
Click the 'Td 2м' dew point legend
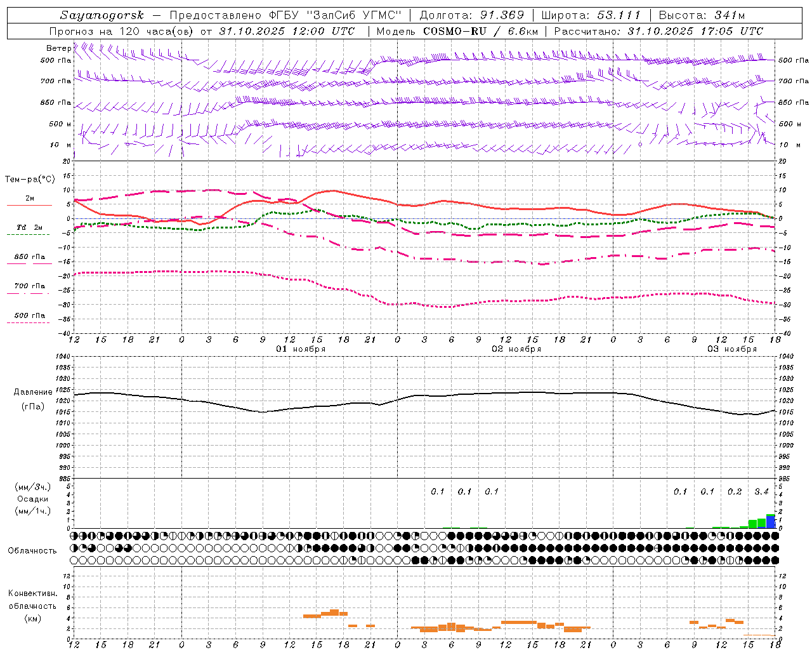[x=30, y=227]
